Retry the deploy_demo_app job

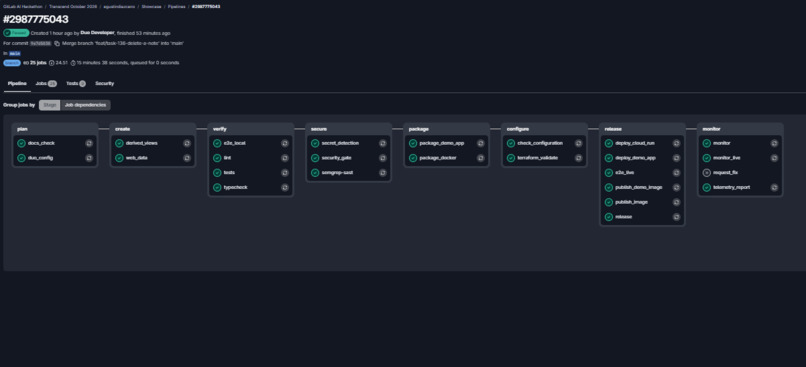click(676, 158)
